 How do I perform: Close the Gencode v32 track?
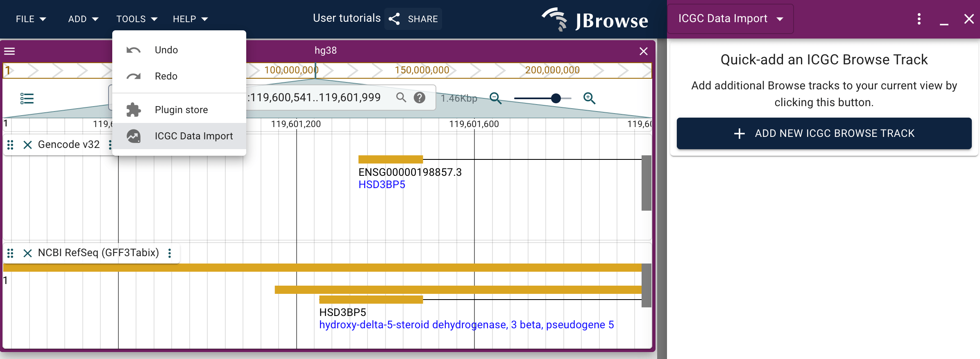[27, 145]
